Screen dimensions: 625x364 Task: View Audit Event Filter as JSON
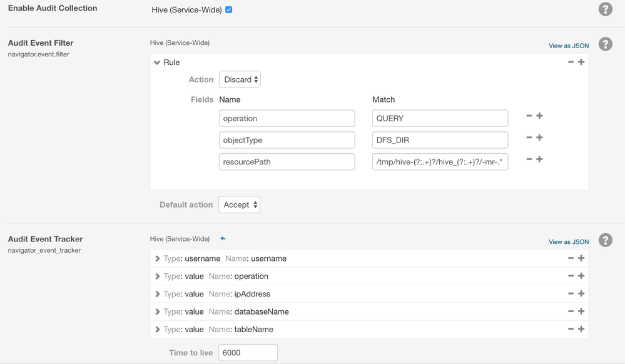[568, 46]
